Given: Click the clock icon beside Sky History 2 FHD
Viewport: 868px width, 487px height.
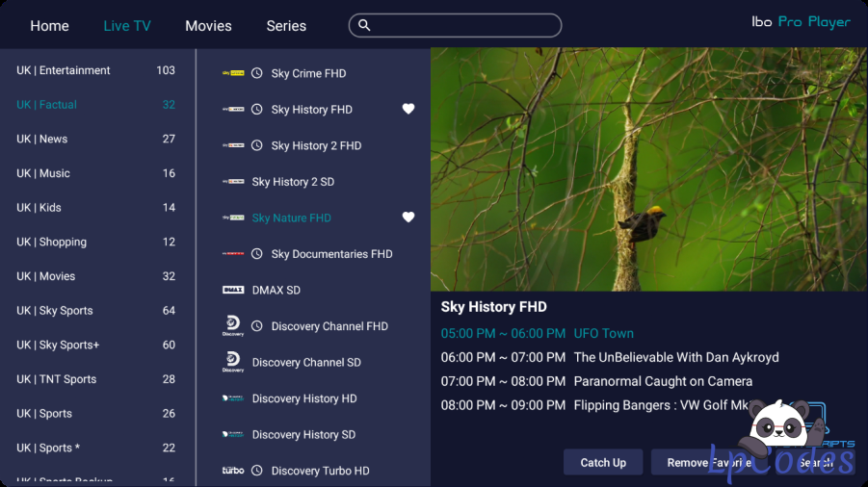Looking at the screenshot, I should (257, 146).
